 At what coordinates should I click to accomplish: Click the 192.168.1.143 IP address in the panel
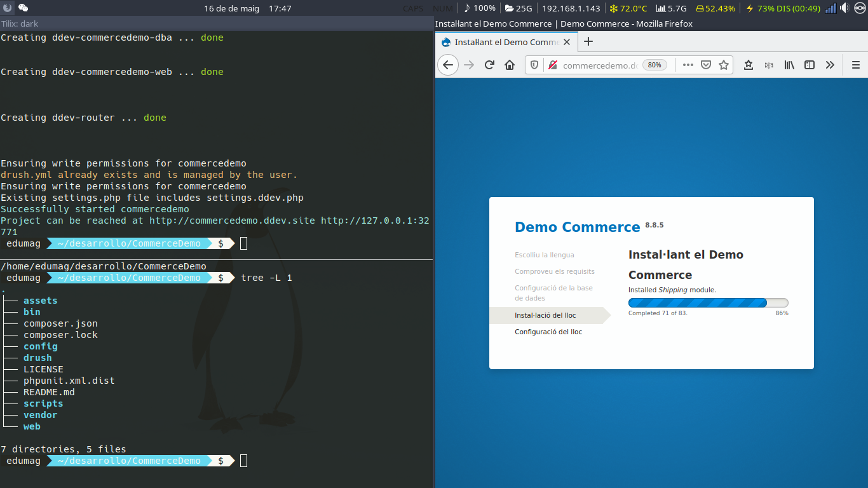(x=571, y=8)
